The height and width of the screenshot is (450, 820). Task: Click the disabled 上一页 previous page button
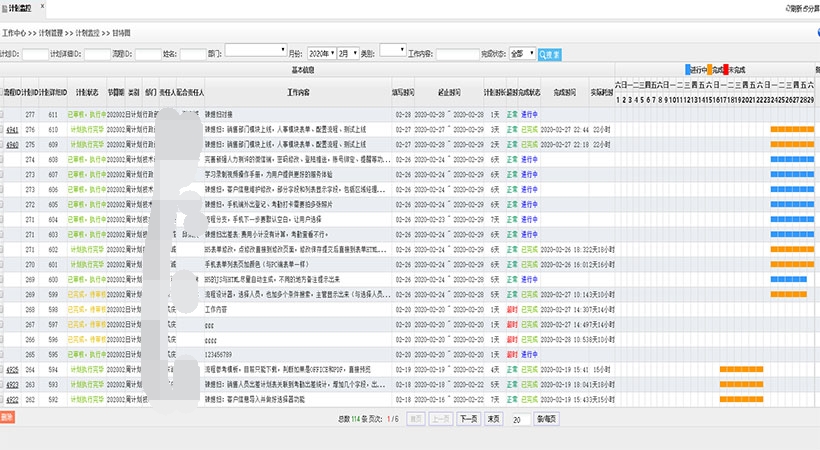pyautogui.click(x=441, y=419)
